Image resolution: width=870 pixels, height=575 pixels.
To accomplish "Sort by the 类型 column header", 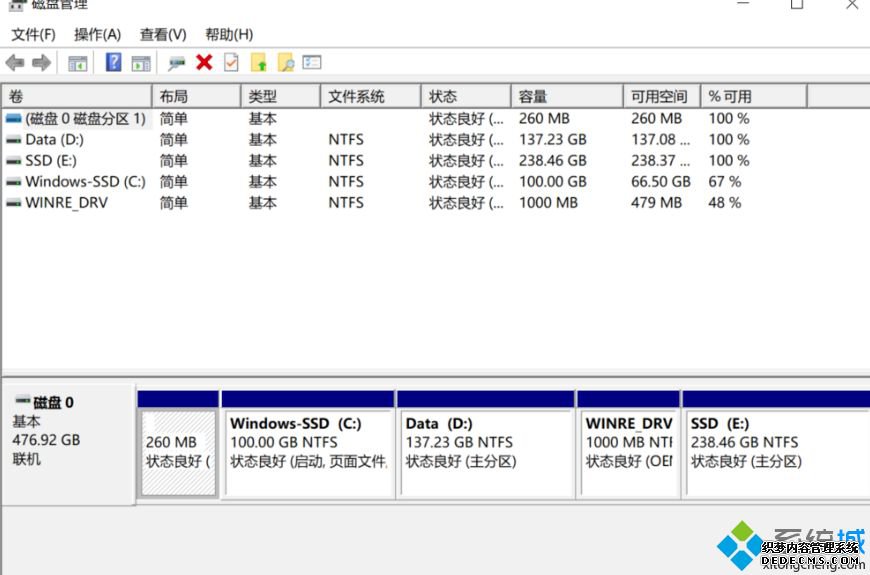I will [x=281, y=97].
